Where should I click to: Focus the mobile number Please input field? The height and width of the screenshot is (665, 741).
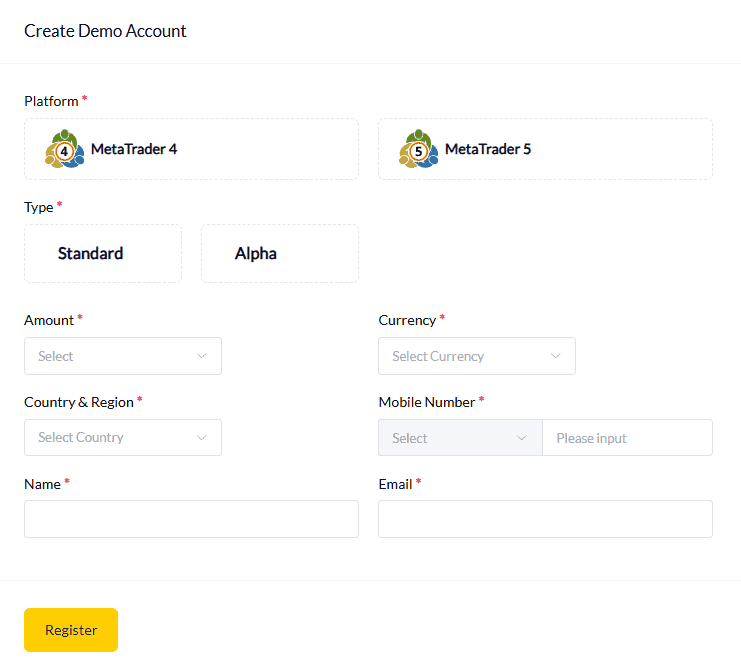(x=628, y=438)
